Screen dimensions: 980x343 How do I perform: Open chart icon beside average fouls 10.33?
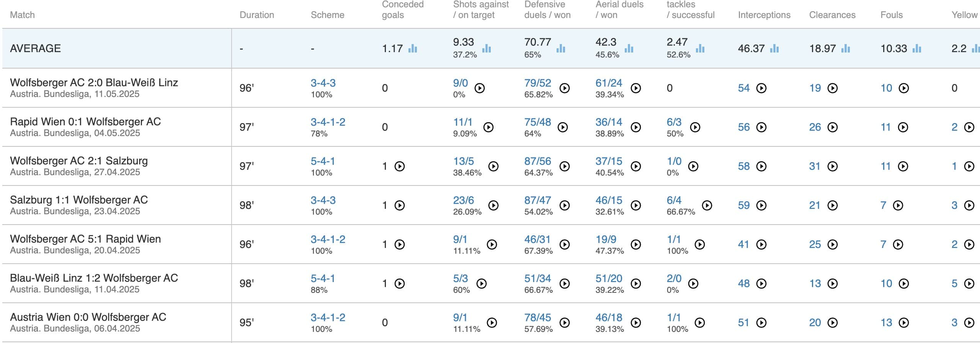click(x=917, y=49)
